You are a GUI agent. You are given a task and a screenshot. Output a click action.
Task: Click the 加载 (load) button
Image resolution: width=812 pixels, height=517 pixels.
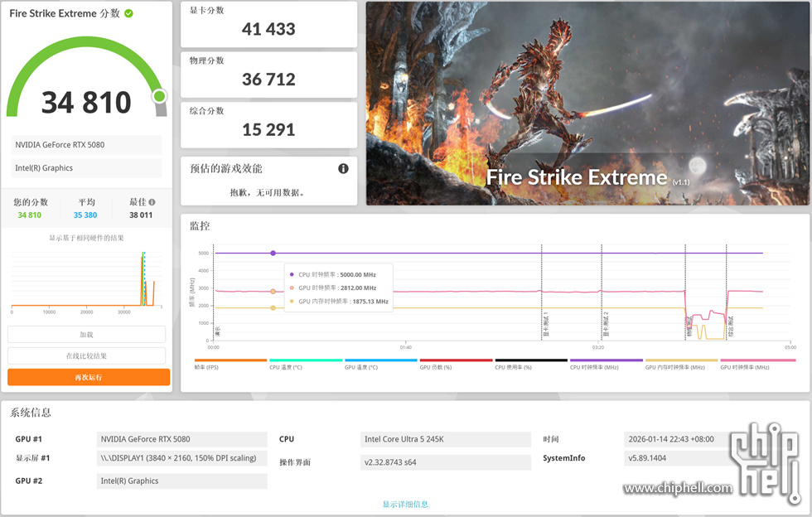pos(86,335)
